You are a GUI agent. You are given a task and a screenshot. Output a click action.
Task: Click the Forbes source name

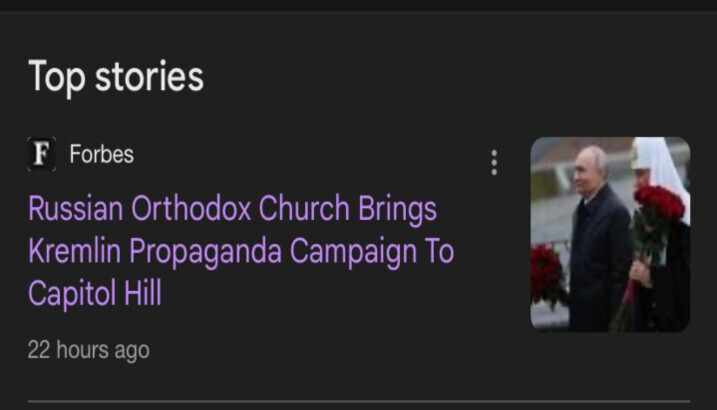click(x=101, y=154)
